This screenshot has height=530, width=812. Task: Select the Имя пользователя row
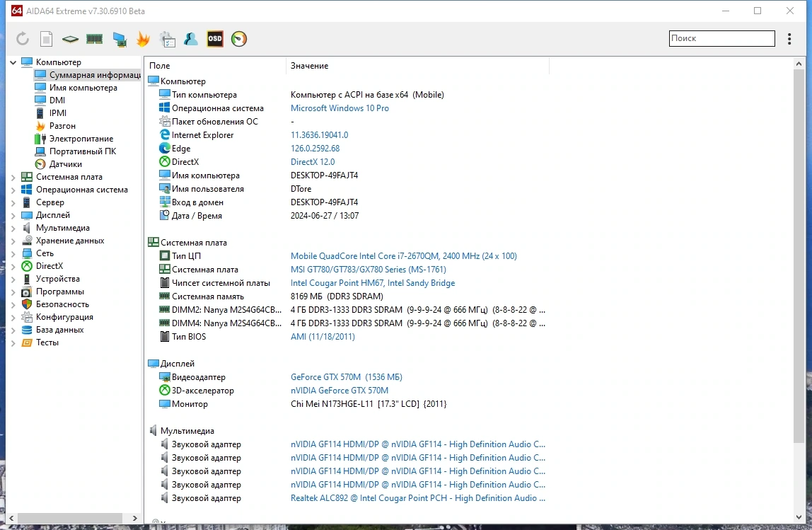coord(347,189)
